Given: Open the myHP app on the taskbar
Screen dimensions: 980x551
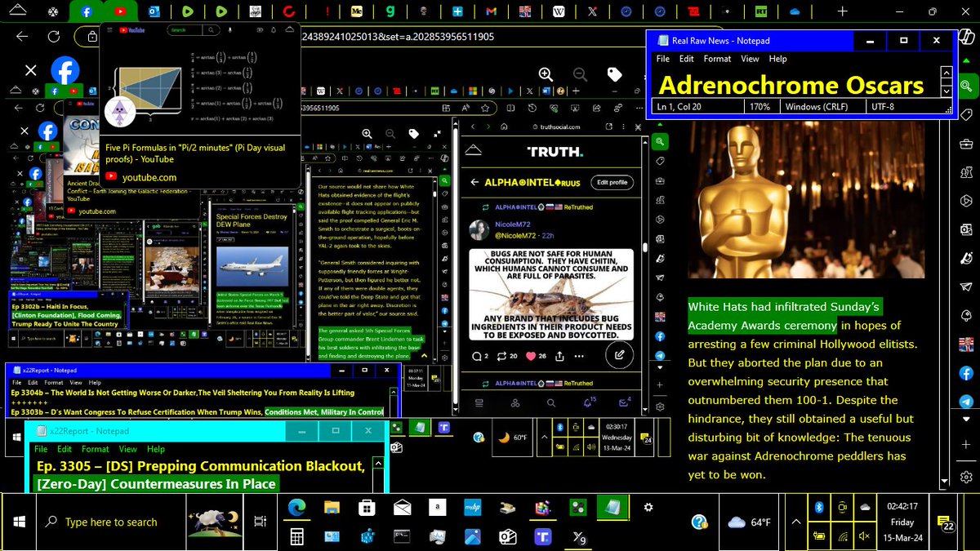Looking at the screenshot, I should pyautogui.click(x=472, y=508).
